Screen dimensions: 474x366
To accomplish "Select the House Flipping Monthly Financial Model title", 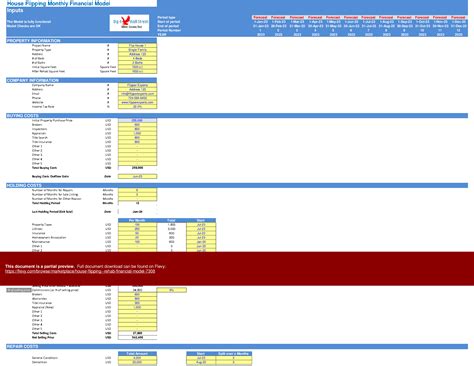I will [59, 4].
